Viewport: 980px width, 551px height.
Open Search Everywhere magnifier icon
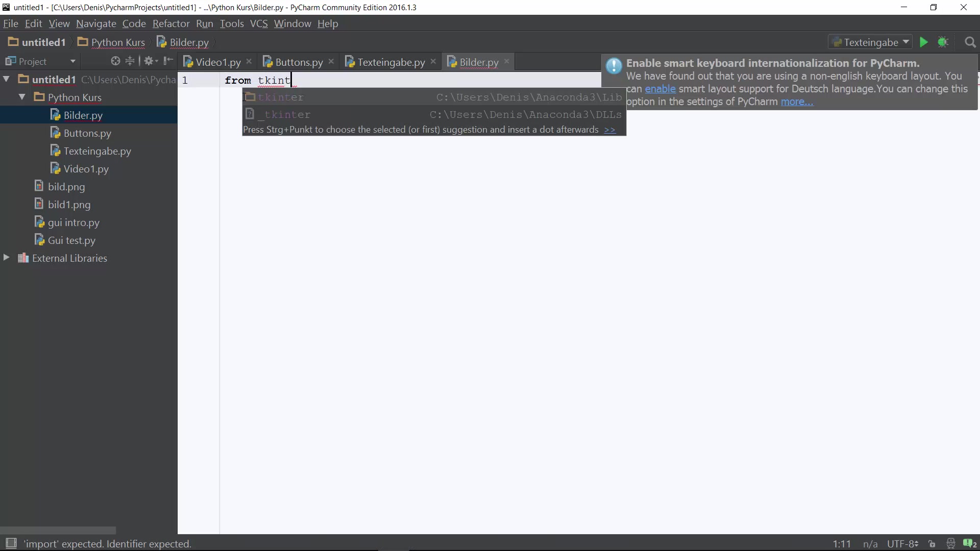point(970,42)
